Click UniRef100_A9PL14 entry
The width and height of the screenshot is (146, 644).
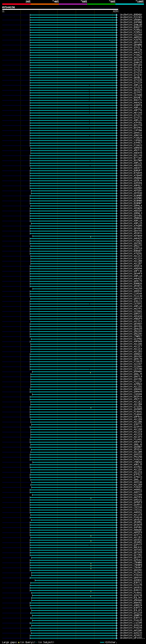131,85
